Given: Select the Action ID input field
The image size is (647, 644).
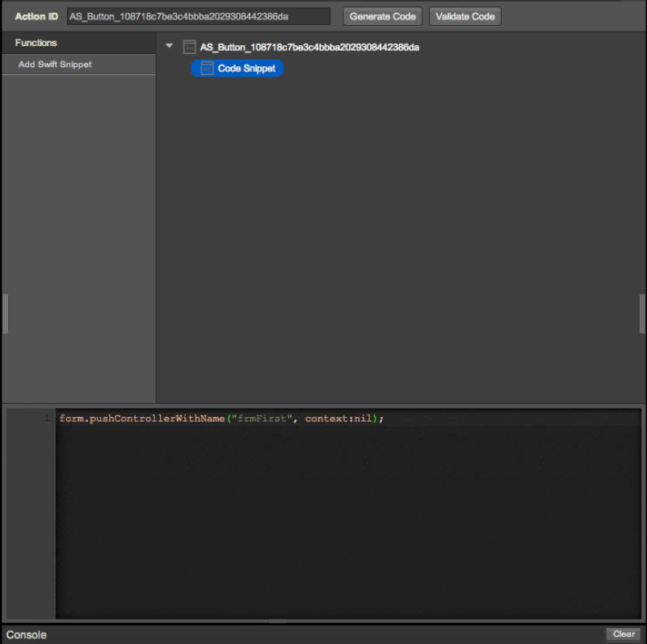Looking at the screenshot, I should point(199,16).
